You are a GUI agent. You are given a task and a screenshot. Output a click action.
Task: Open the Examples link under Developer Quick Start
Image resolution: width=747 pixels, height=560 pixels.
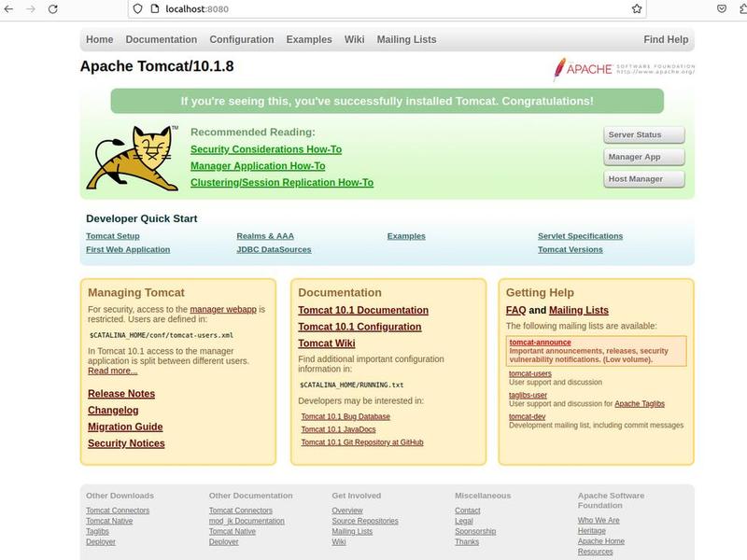(x=406, y=236)
